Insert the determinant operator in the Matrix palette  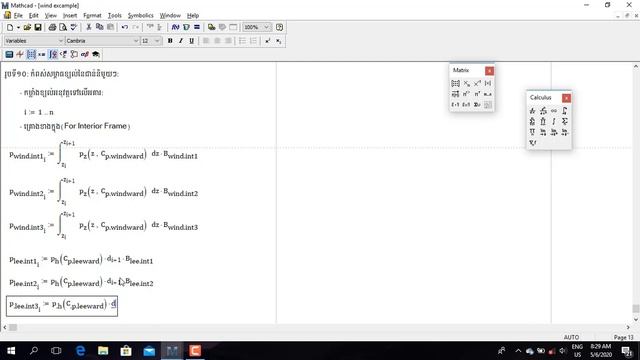pos(488,83)
